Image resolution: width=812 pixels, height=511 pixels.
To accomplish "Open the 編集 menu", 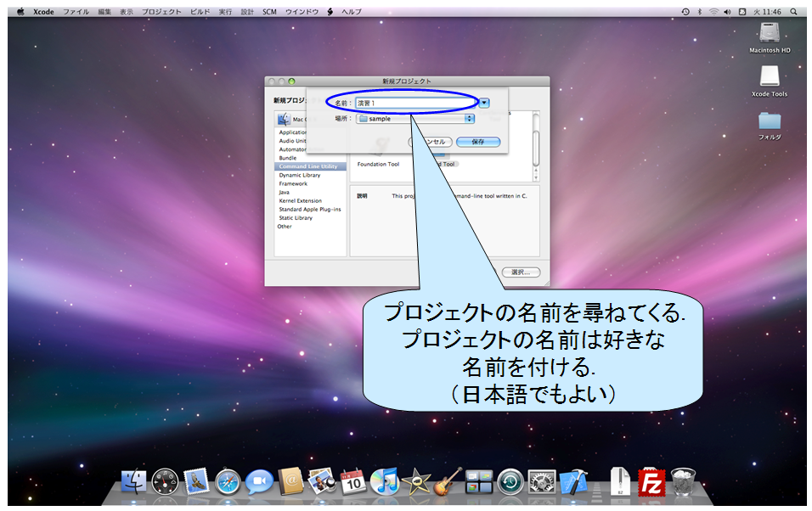I will click(x=104, y=11).
